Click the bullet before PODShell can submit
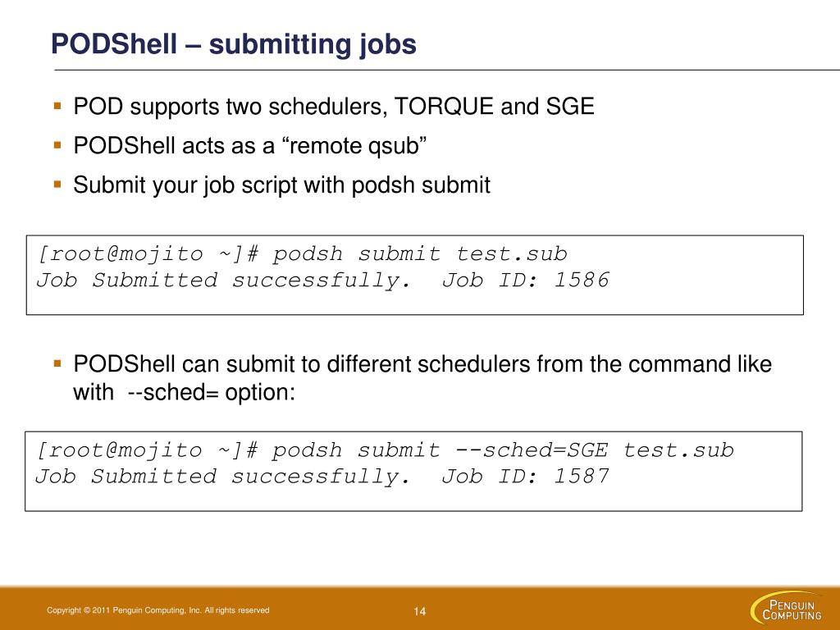Image resolution: width=840 pixels, height=630 pixels. coord(57,363)
